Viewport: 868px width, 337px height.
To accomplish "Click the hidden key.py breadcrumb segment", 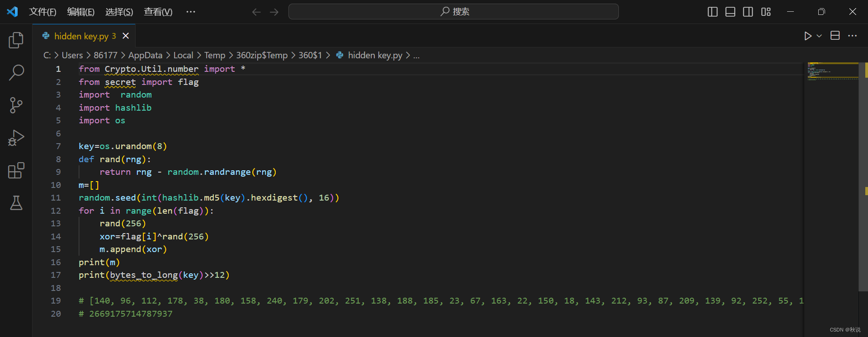I will tap(375, 55).
